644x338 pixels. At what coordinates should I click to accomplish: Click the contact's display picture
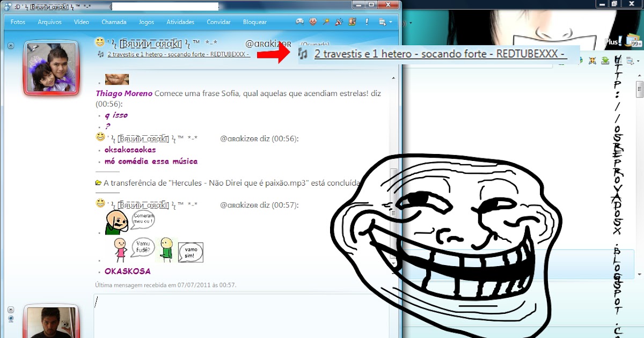click(x=52, y=67)
